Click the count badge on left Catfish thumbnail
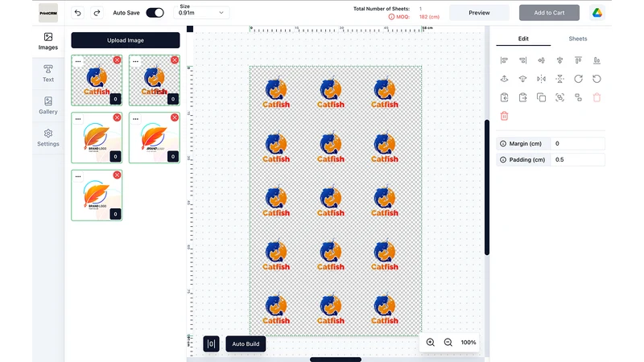 point(115,99)
